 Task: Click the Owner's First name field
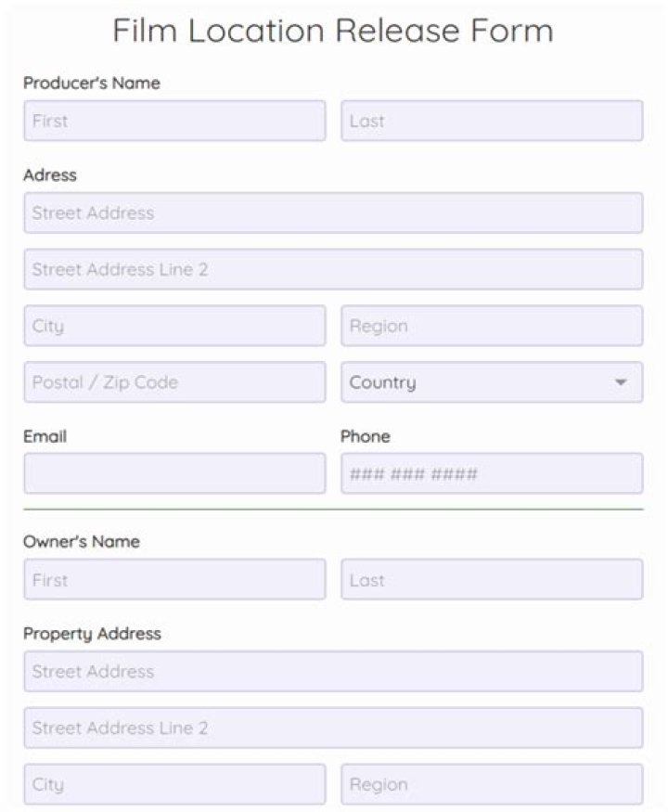pyautogui.click(x=174, y=579)
